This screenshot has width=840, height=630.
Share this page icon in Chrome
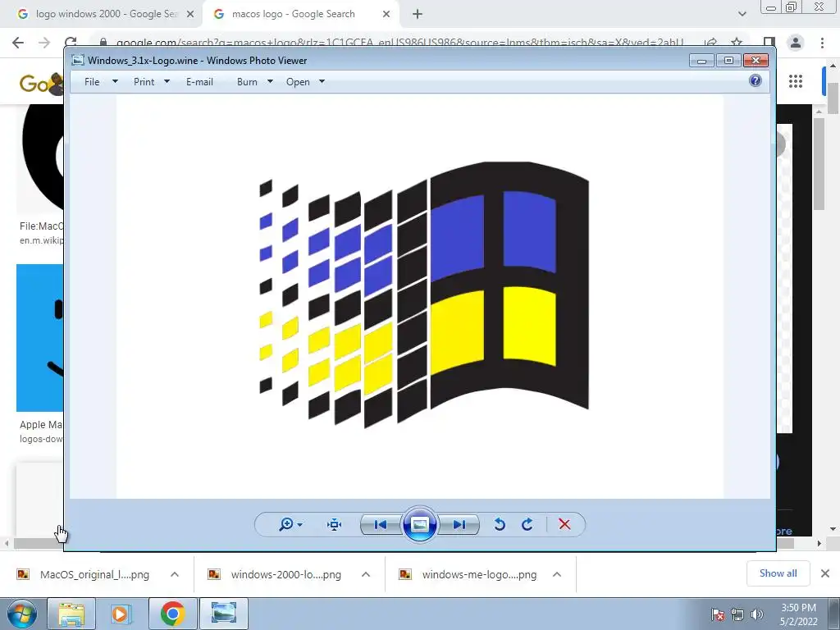tap(711, 43)
